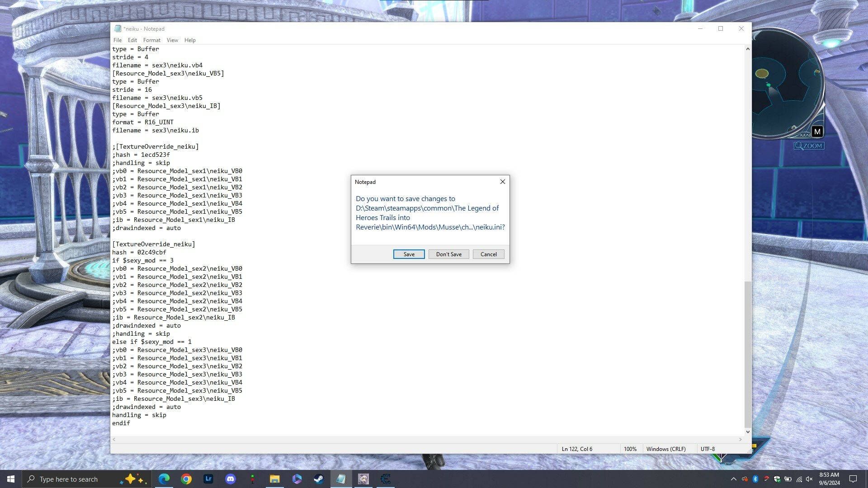
Task: Click the Notepad vertical scrollbar thumb
Action: click(748, 354)
